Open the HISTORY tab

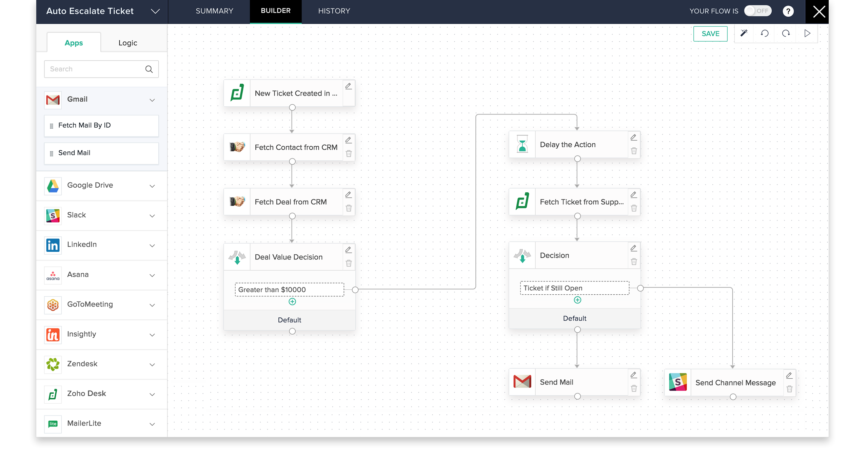click(x=334, y=11)
